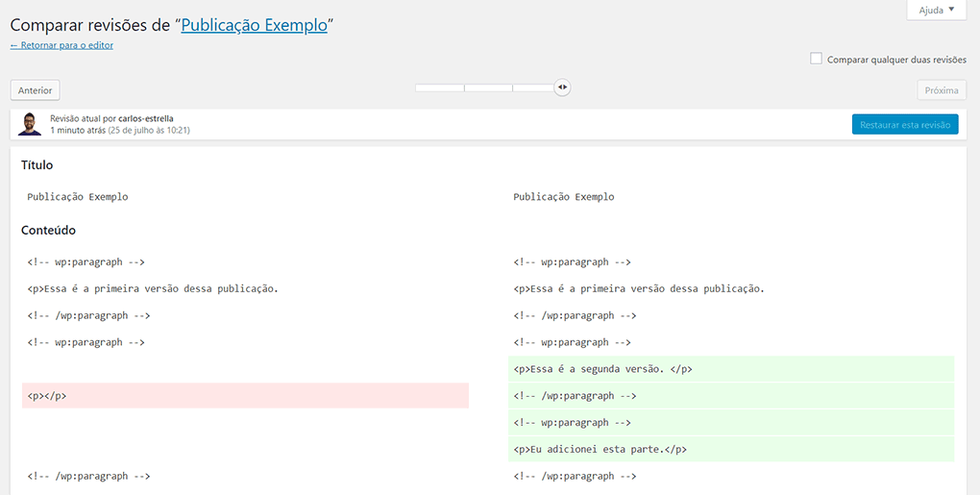Click left column Publicação Exemplo title text
The height and width of the screenshot is (495, 980).
point(78,196)
